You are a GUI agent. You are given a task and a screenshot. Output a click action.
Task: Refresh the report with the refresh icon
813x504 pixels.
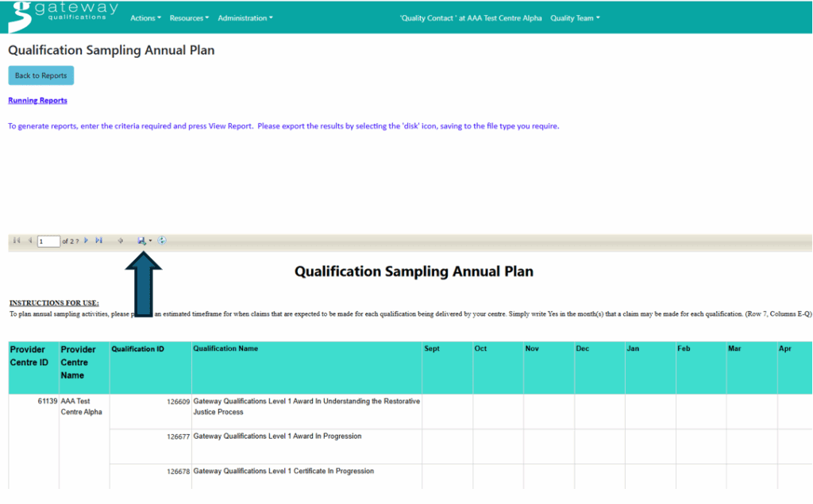(x=162, y=240)
